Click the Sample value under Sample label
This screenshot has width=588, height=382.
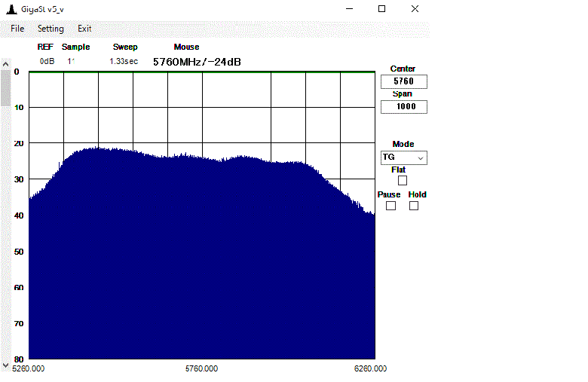coord(71,61)
